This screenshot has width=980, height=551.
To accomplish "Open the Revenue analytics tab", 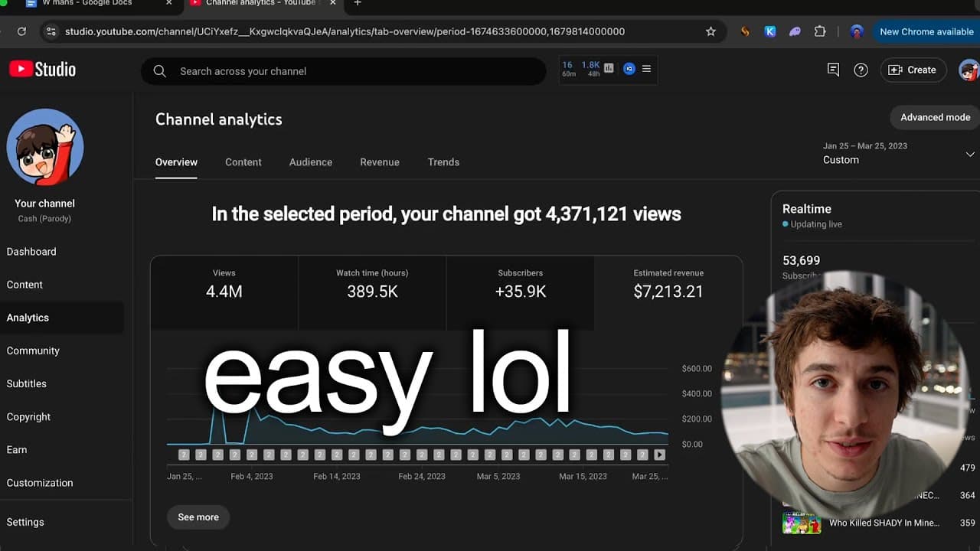I will 380,162.
